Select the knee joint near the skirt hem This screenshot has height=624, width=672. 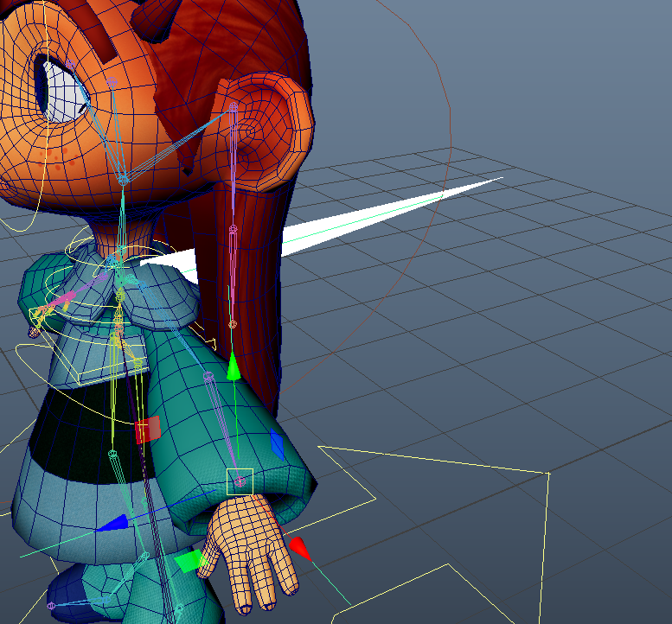(x=144, y=557)
